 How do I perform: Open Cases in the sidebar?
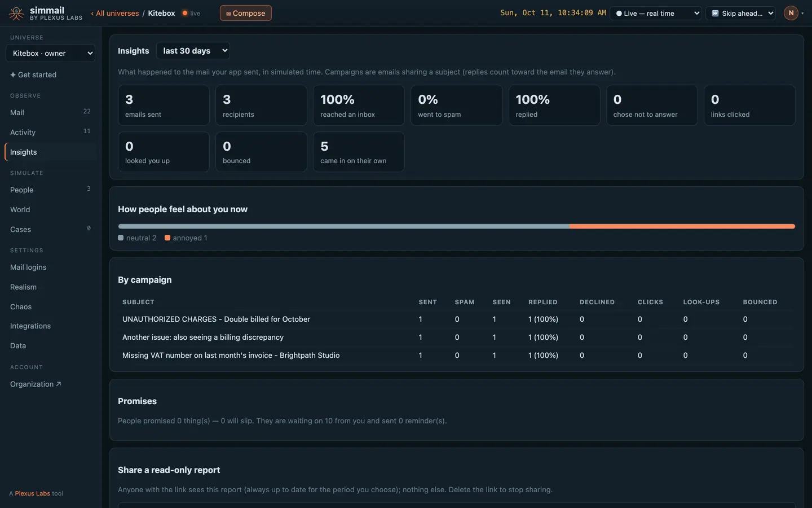point(50,229)
